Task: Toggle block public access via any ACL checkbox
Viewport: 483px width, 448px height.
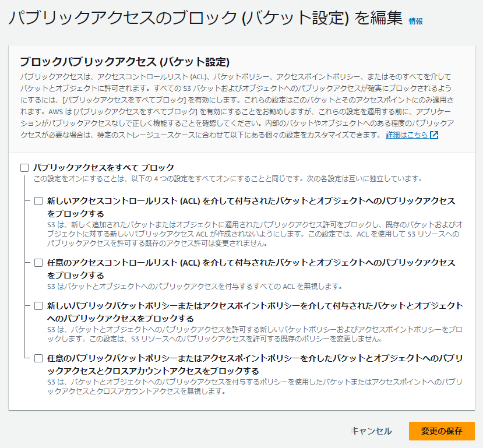Action: click(x=38, y=263)
